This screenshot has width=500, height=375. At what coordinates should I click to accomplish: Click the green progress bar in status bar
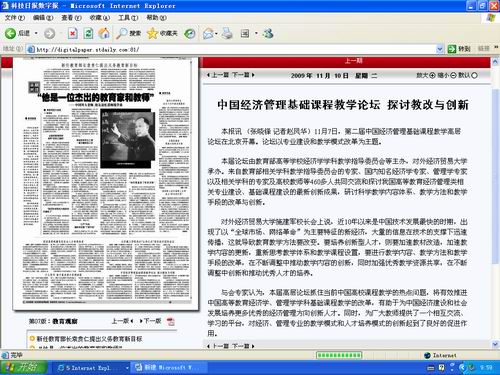pos(339,355)
